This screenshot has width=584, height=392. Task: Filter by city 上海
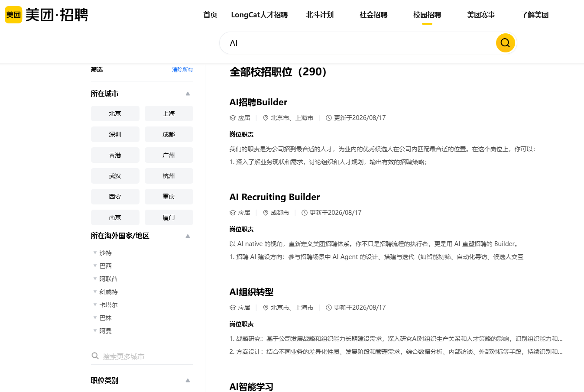[x=169, y=113]
